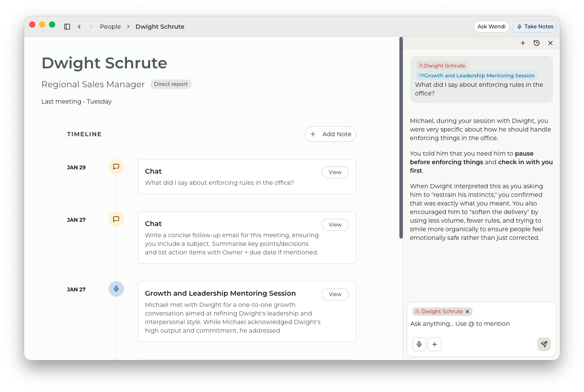Select Dwight Schrute in the breadcrumb
This screenshot has height=392, width=584.
(160, 26)
